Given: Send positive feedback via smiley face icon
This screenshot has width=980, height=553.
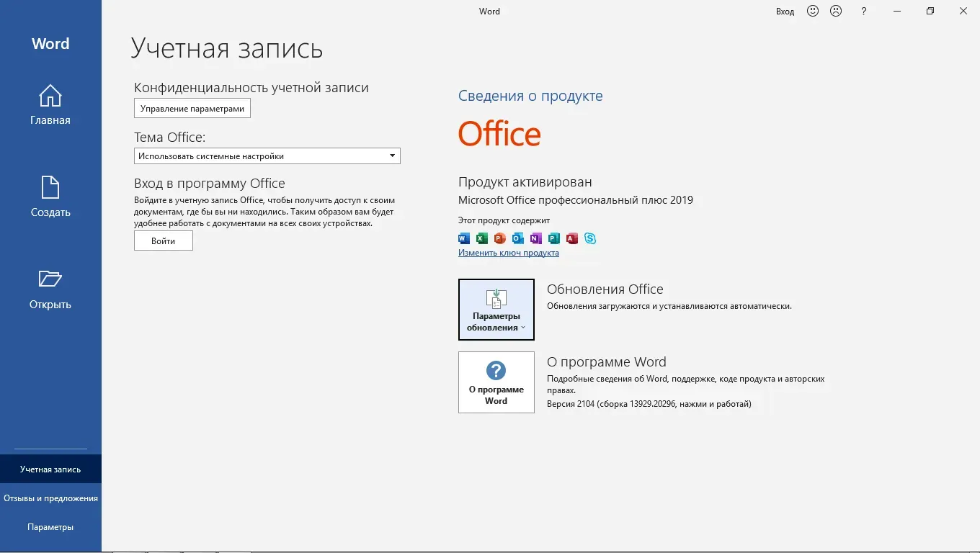Looking at the screenshot, I should [813, 11].
